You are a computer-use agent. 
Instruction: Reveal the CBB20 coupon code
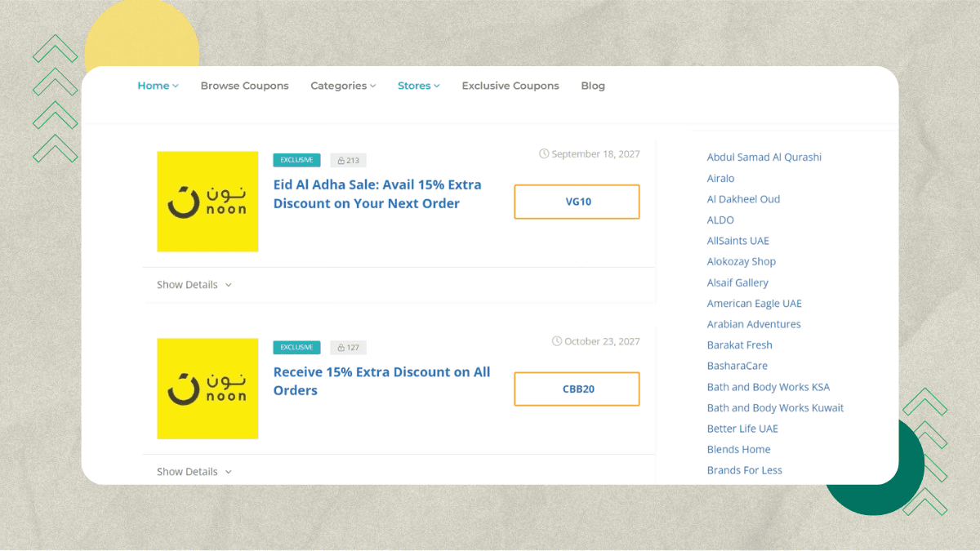coord(577,389)
